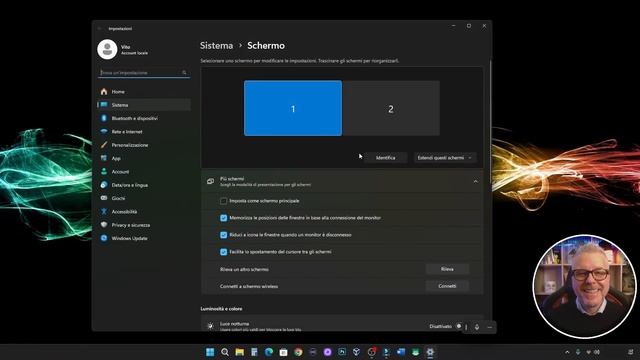This screenshot has width=640, height=360.
Task: Click the Account sidebar icon
Action: tap(104, 171)
